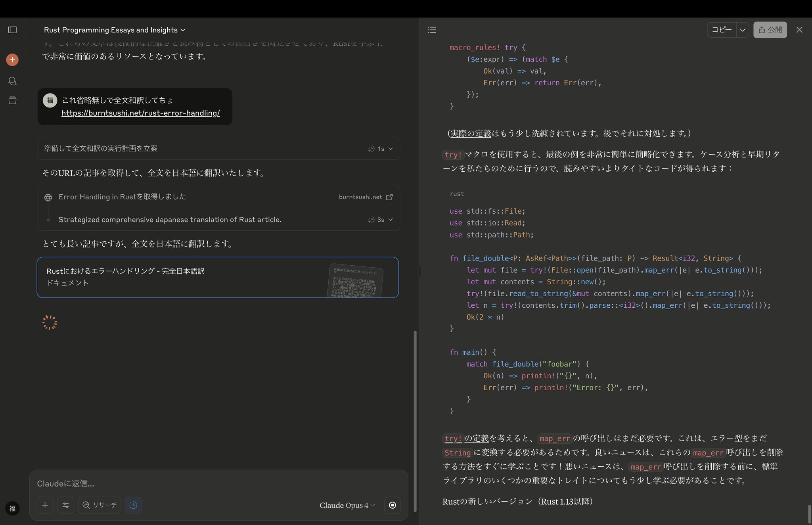Open the Rustにおけるエラーハンドリング artifact card
The height and width of the screenshot is (525, 812).
218,277
